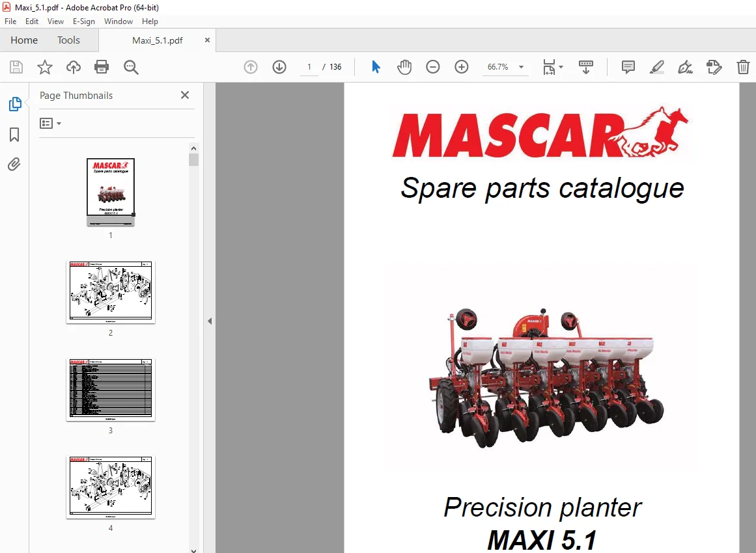Select page 1 thumbnail

[111, 192]
